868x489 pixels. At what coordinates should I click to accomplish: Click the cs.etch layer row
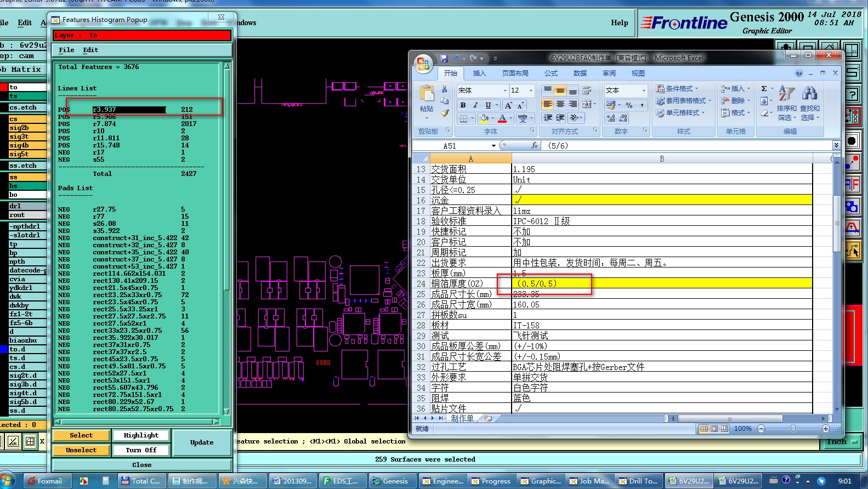click(x=27, y=107)
